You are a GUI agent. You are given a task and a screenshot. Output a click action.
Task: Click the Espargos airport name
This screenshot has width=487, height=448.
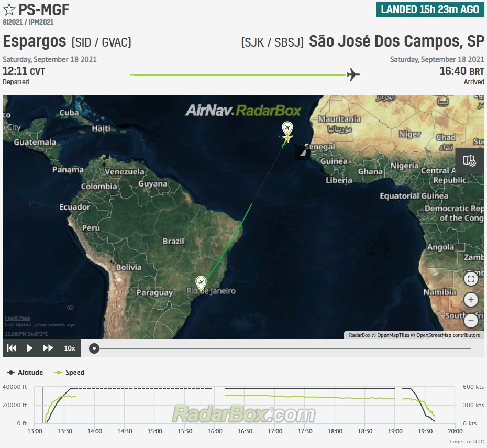35,41
